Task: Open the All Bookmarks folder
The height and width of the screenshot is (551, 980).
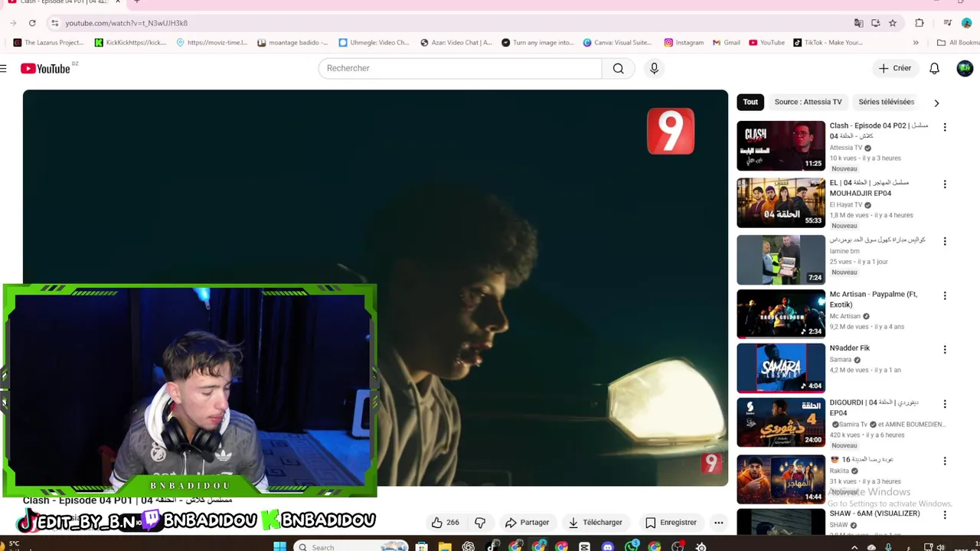Action: [x=958, y=43]
